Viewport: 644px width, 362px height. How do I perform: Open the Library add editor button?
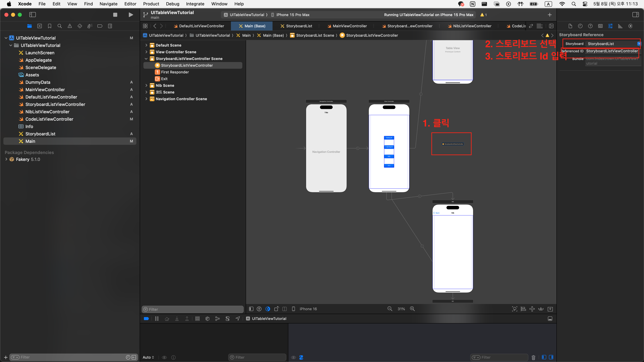[551, 26]
